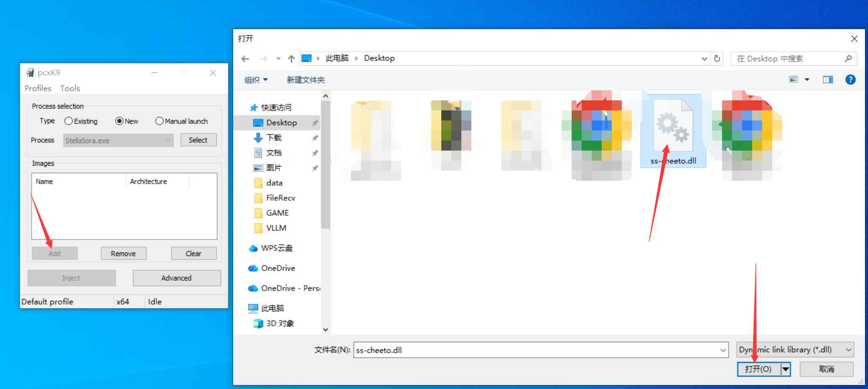The height and width of the screenshot is (389, 868).
Task: Open the file dialog help icon
Action: click(x=850, y=80)
